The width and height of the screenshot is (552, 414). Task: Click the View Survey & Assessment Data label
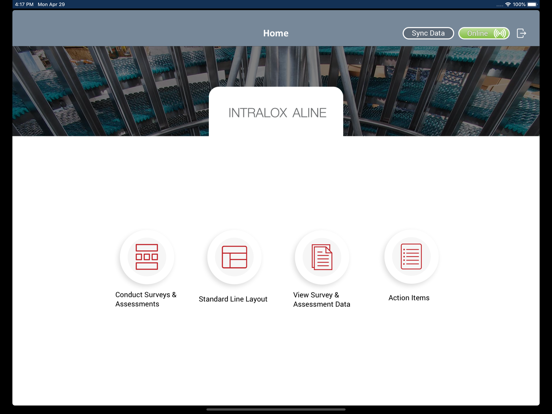pyautogui.click(x=321, y=300)
